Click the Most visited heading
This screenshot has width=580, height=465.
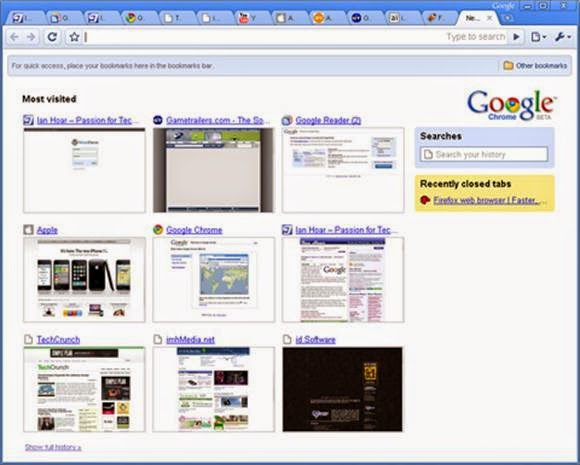[x=49, y=99]
